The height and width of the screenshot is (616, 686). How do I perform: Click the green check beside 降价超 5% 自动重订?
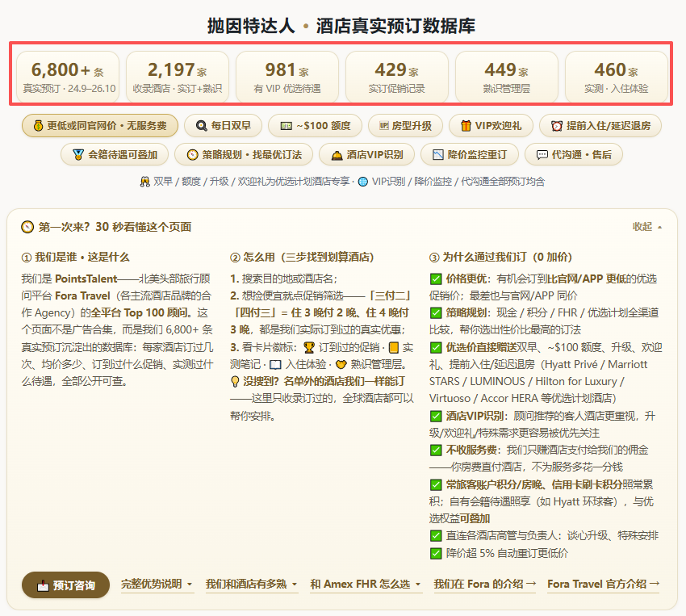[x=436, y=554]
